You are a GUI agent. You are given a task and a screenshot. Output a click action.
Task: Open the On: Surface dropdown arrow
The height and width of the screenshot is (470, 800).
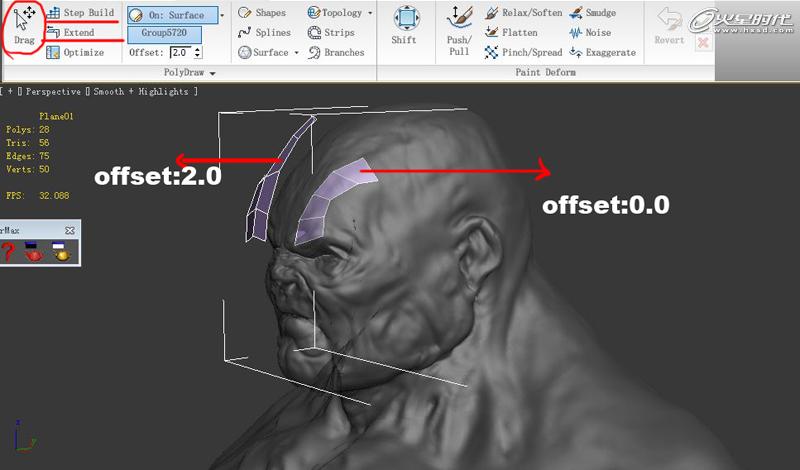pos(222,15)
